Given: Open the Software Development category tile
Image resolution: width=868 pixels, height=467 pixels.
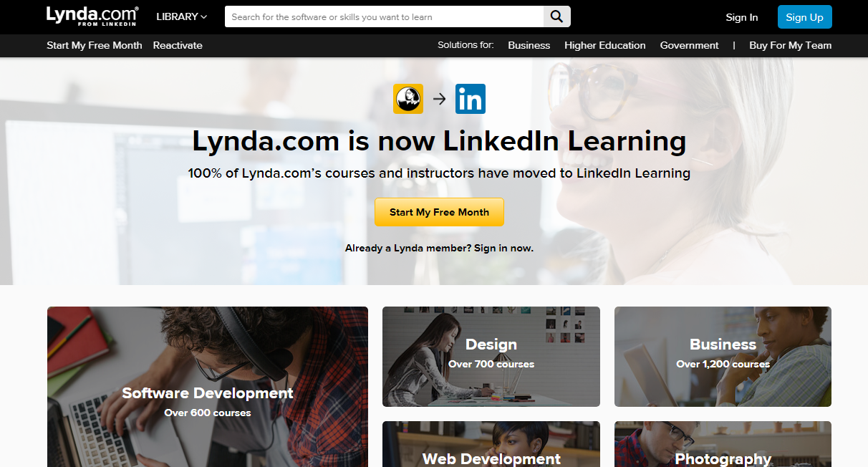Looking at the screenshot, I should point(208,387).
